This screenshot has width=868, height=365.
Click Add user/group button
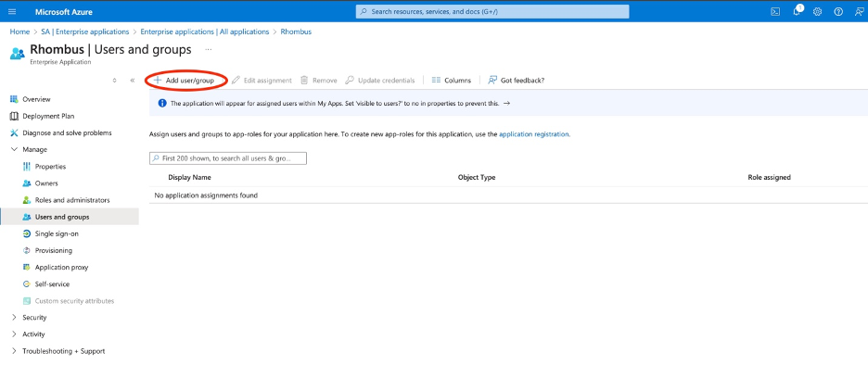pos(185,81)
